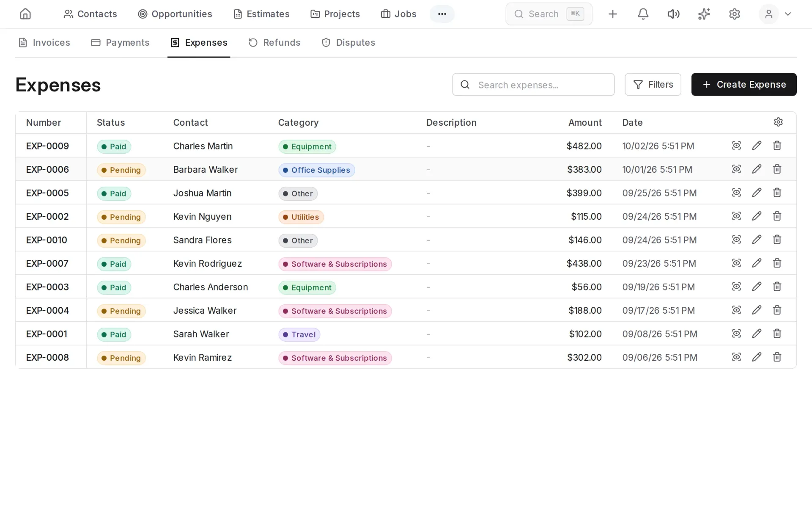Preview expense EXP-0001 with view icon
This screenshot has height=508, width=812.
pyautogui.click(x=736, y=334)
